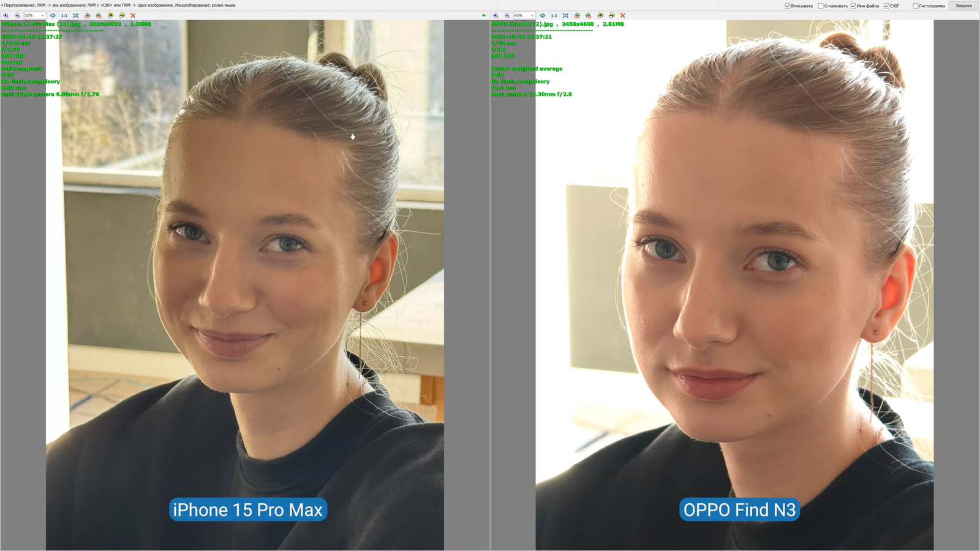Expand right panel 45% zoom dropdown
Image resolution: width=980 pixels, height=551 pixels.
click(532, 15)
